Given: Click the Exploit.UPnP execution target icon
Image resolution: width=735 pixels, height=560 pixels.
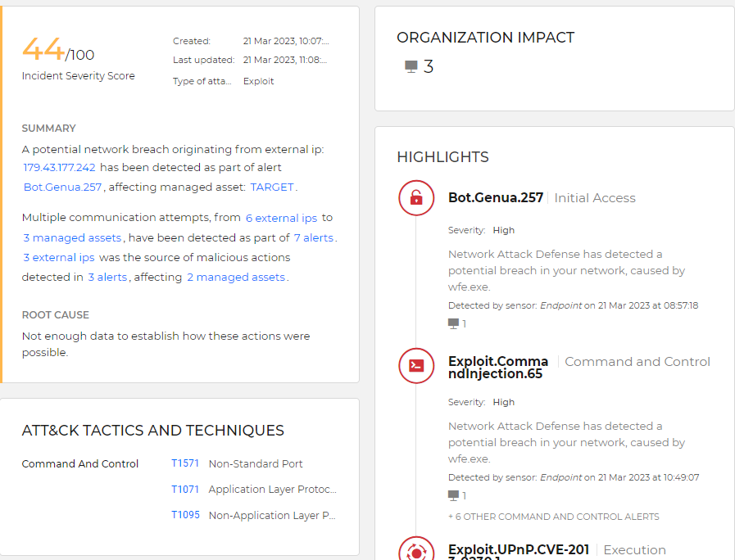Looking at the screenshot, I should point(416,553).
